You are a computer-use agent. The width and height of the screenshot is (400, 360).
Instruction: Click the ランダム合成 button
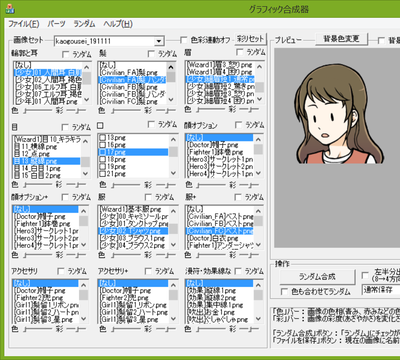pos(317,277)
